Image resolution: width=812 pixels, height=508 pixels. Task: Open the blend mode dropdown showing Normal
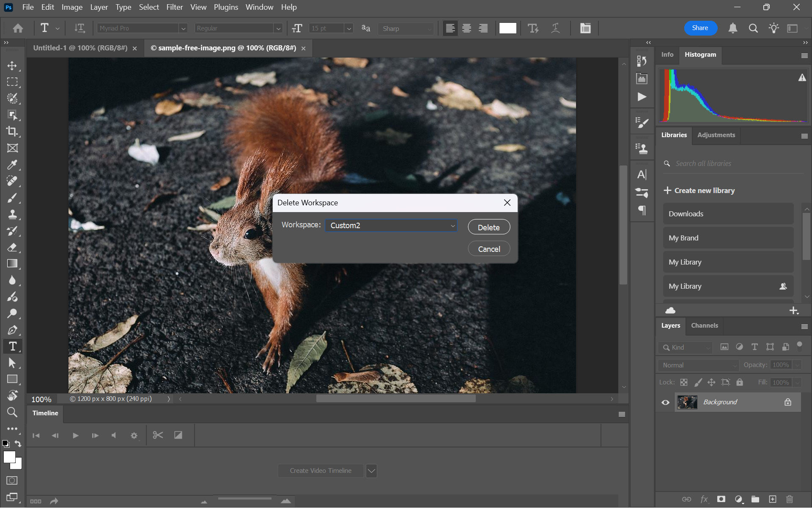point(697,364)
